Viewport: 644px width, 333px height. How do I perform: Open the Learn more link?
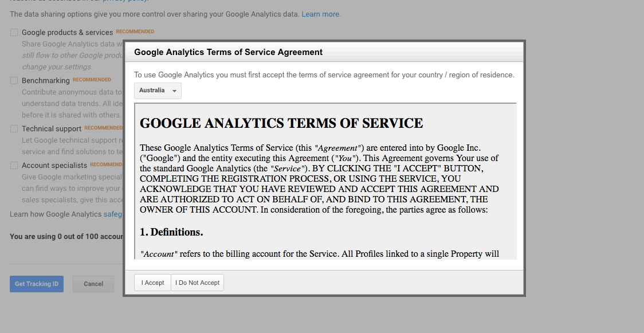pos(320,14)
